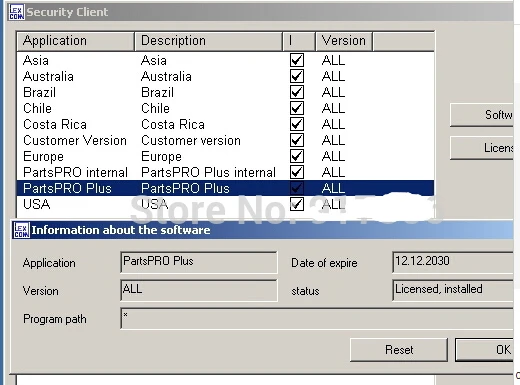Toggle the Australia row checkbox

(297, 76)
